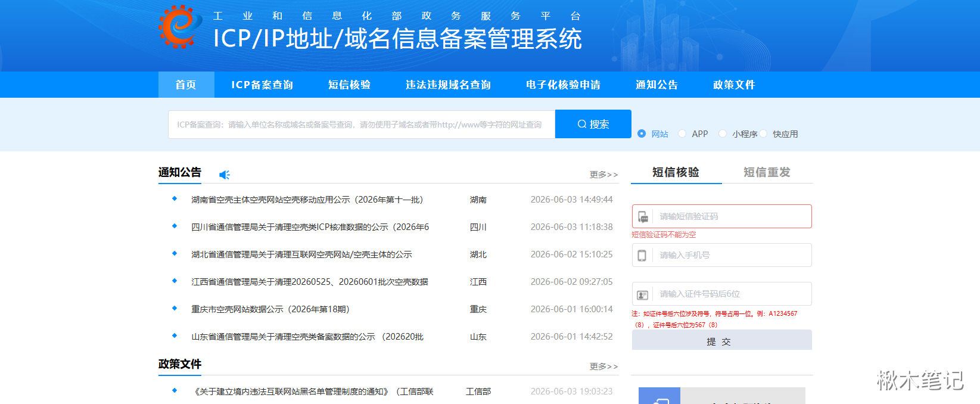The image size is (980, 404).
Task: Click the date 2026-06-02 09:27:05
Action: [x=572, y=282]
